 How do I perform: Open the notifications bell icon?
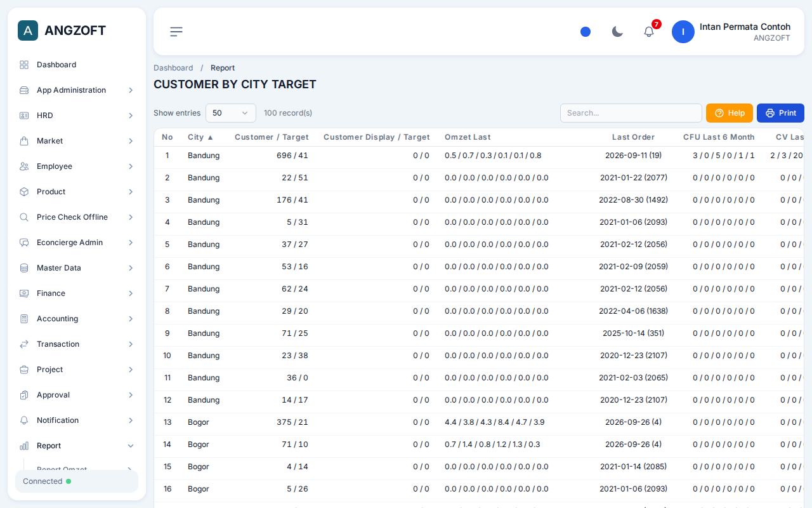click(649, 32)
